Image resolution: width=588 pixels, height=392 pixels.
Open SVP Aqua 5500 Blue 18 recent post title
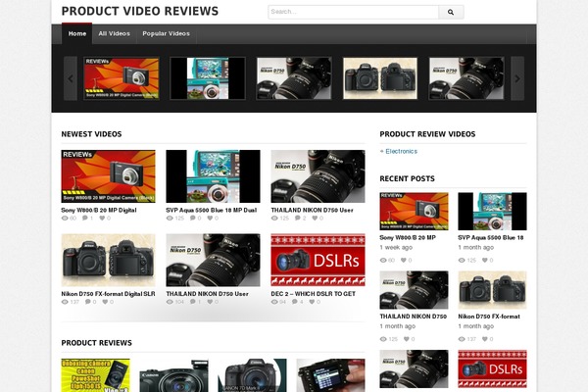[491, 237]
